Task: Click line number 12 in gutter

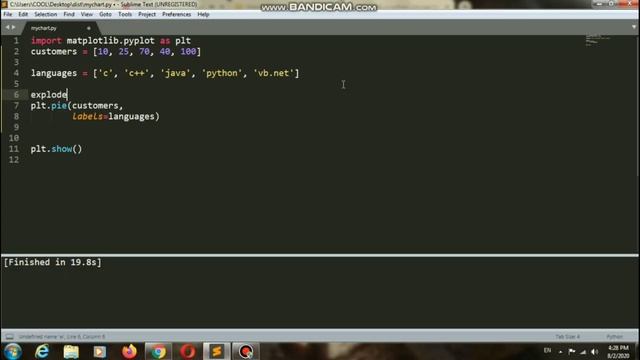Action: point(14,160)
